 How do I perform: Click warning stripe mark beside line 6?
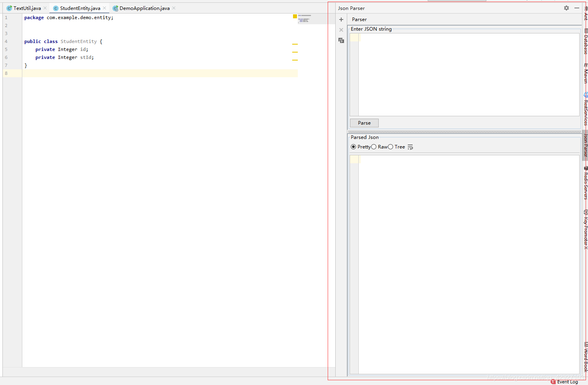(295, 60)
